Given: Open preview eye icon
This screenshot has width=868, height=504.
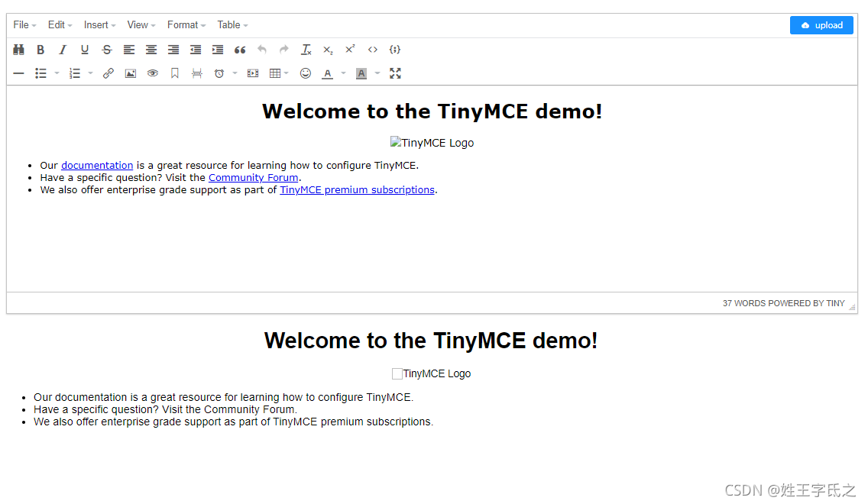Looking at the screenshot, I should click(x=152, y=73).
